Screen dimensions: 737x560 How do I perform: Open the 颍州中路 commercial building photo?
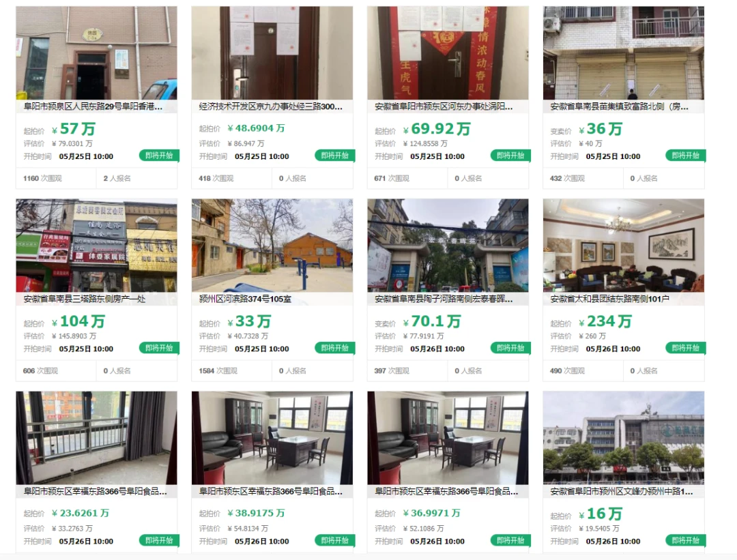pos(624,438)
